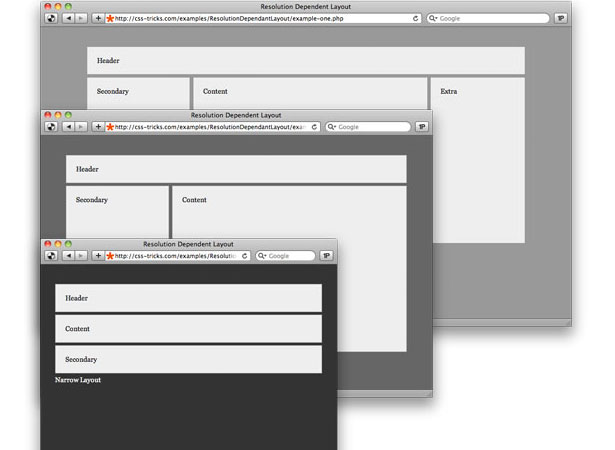The width and height of the screenshot is (615, 450).
Task: Click the Extra column box in top window
Action: click(x=478, y=160)
